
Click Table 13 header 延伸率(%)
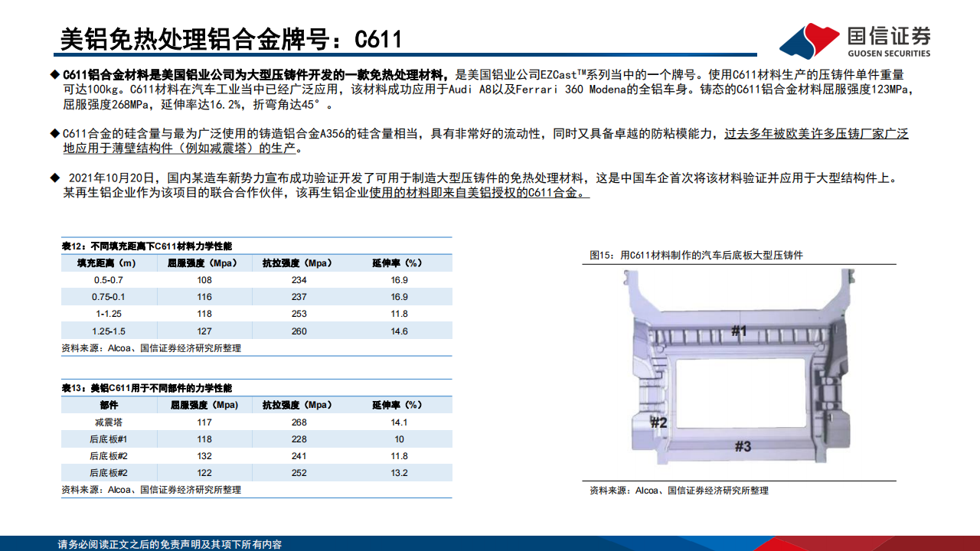coord(397,405)
